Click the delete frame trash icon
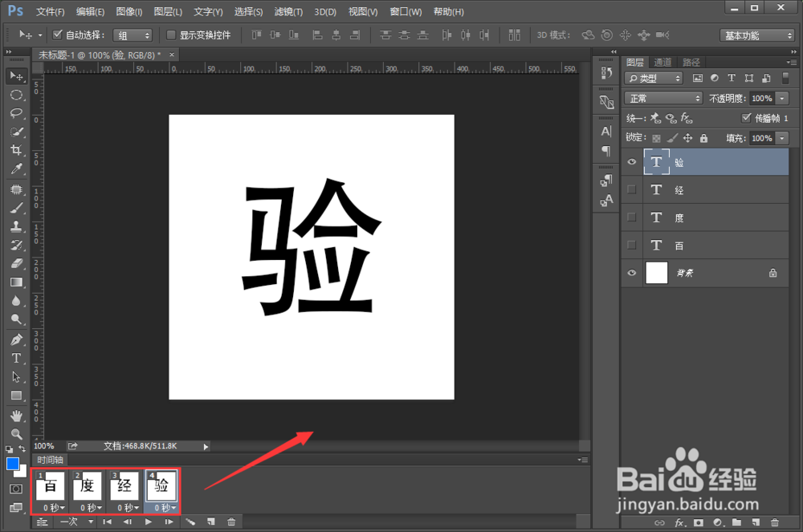Image resolution: width=803 pixels, height=532 pixels. pyautogui.click(x=231, y=522)
